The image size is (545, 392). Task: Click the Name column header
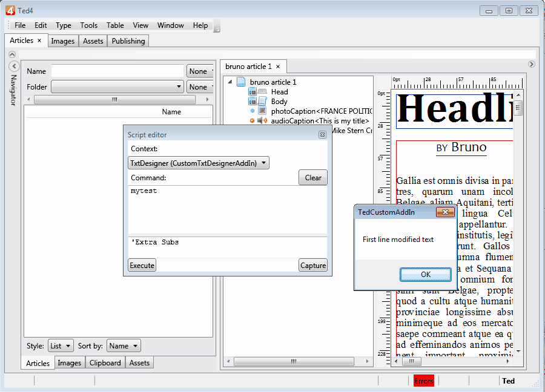[x=171, y=112]
